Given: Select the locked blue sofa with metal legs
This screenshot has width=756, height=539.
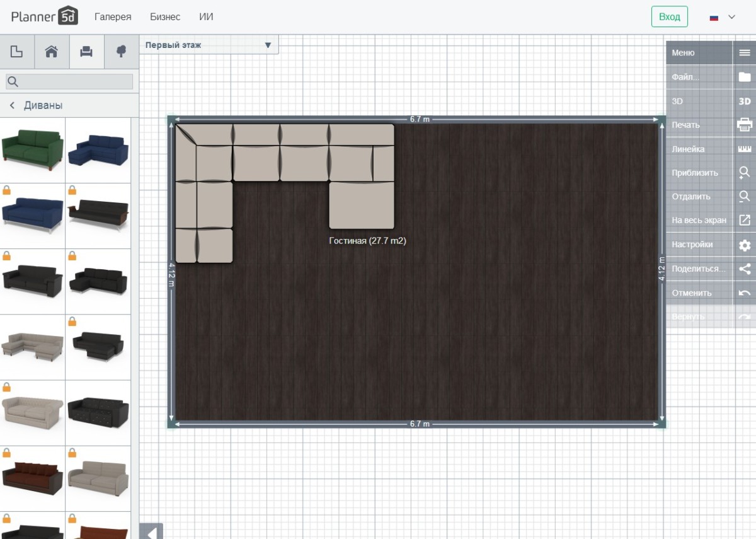Looking at the screenshot, I should coord(33,216).
